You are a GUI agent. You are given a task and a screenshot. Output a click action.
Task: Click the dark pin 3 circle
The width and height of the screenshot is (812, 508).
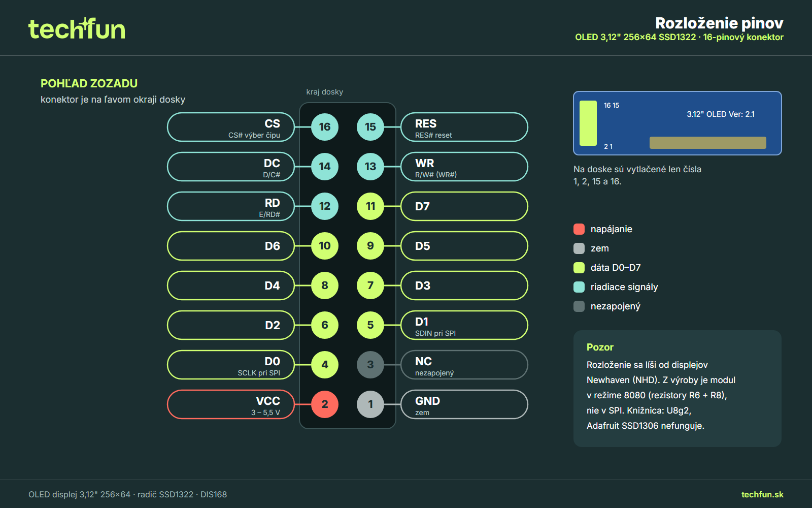coord(370,365)
